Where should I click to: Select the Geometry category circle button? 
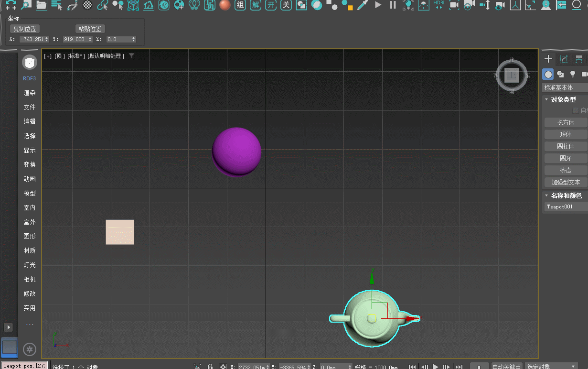tap(548, 74)
